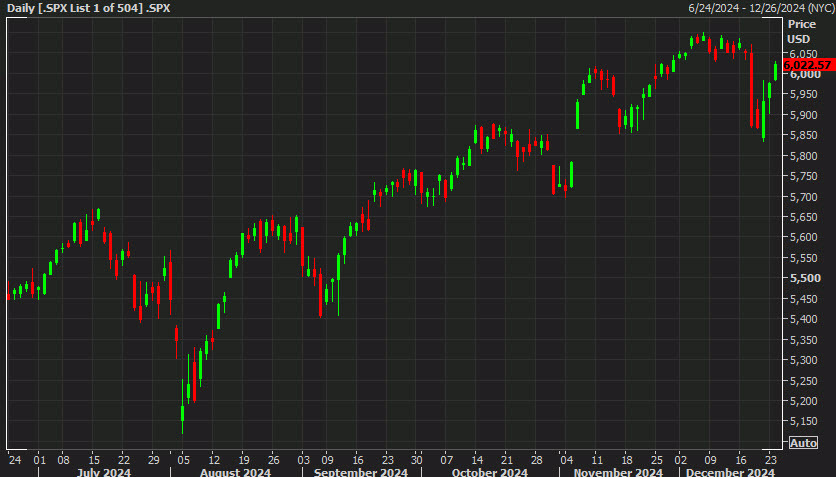The width and height of the screenshot is (836, 477).
Task: Click the 24 date tick in June
Action: [15, 460]
